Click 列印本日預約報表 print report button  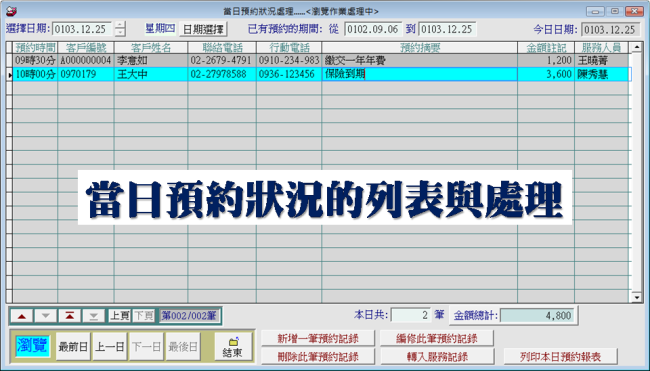[x=560, y=357]
